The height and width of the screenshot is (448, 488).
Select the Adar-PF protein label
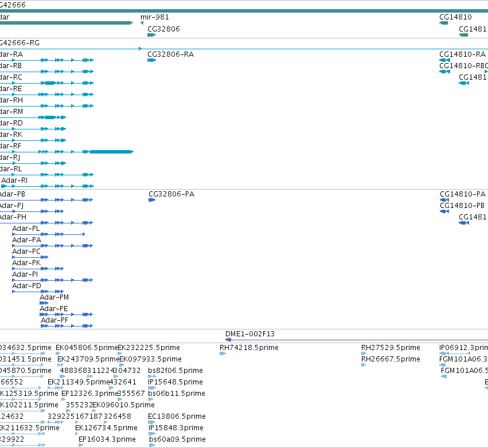click(x=54, y=320)
